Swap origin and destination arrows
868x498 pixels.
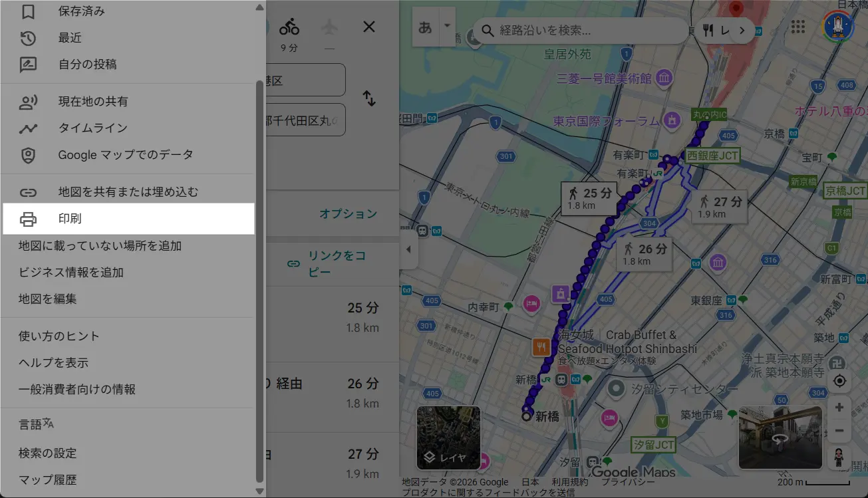369,99
